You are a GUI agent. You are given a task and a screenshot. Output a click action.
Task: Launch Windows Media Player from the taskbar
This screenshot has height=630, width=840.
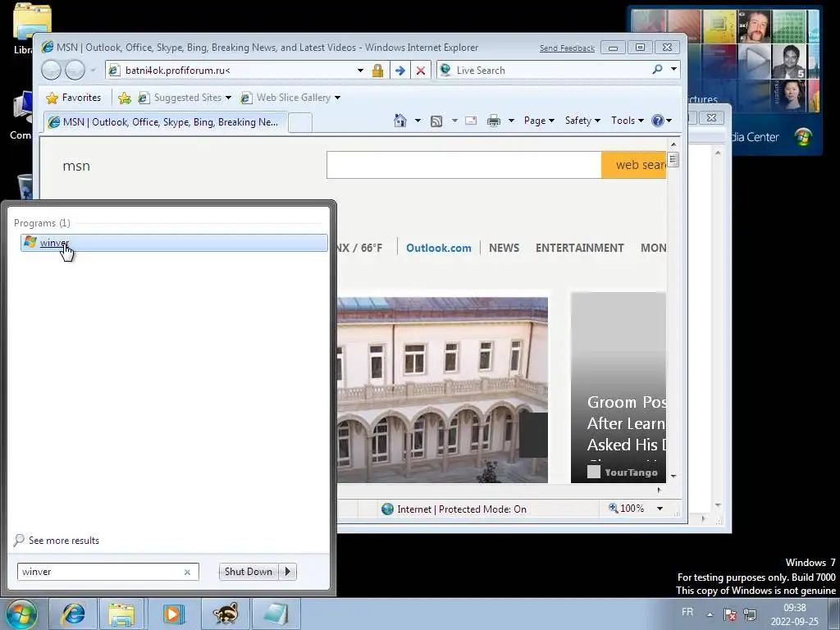point(173,614)
